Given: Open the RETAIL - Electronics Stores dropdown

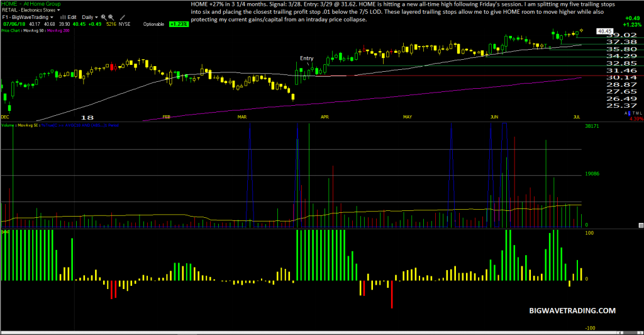Looking at the screenshot, I should point(31,10).
